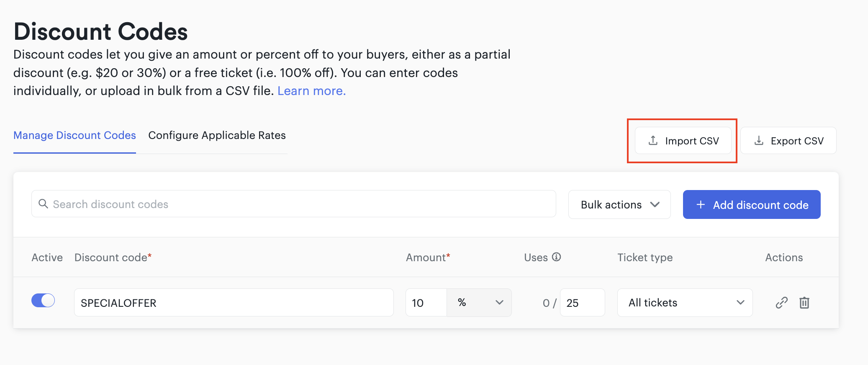This screenshot has width=868, height=365.
Task: Click the upload icon on Import CSV
Action: tap(653, 141)
